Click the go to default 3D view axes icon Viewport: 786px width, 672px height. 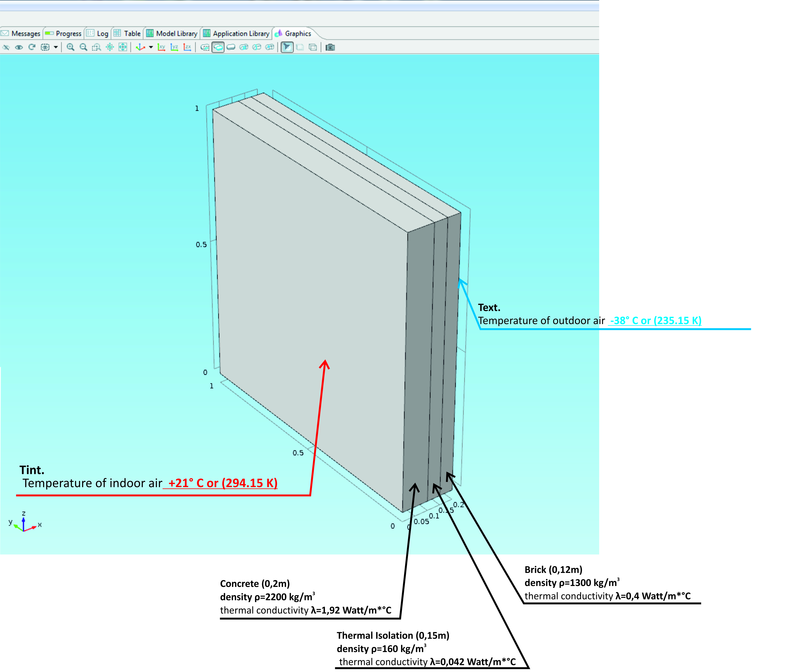tap(140, 47)
